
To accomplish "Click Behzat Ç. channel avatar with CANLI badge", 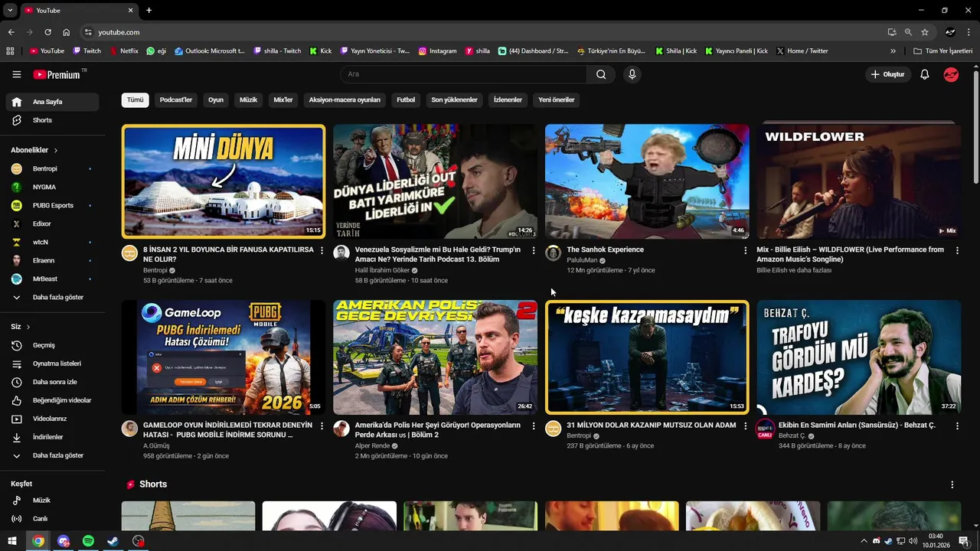I will pyautogui.click(x=765, y=429).
